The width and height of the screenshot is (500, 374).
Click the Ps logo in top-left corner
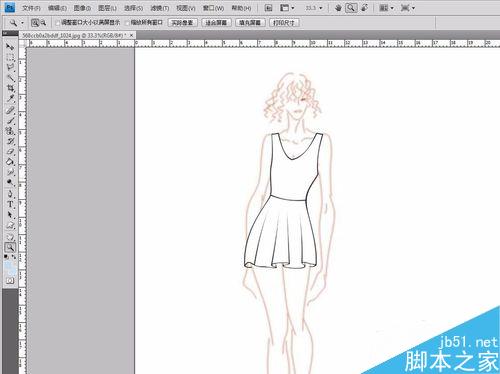point(10,7)
